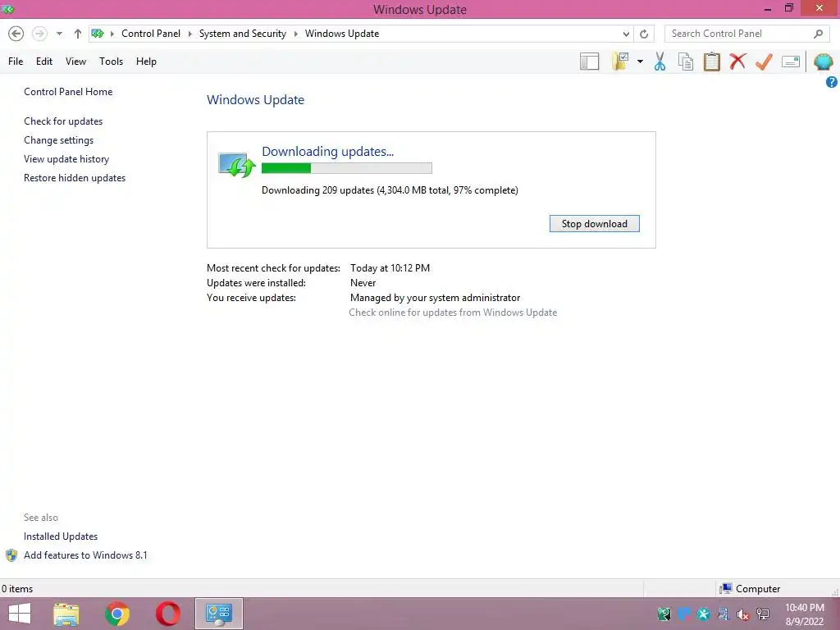This screenshot has width=840, height=630.
Task: Expand chevron after System and Security
Action: (295, 34)
